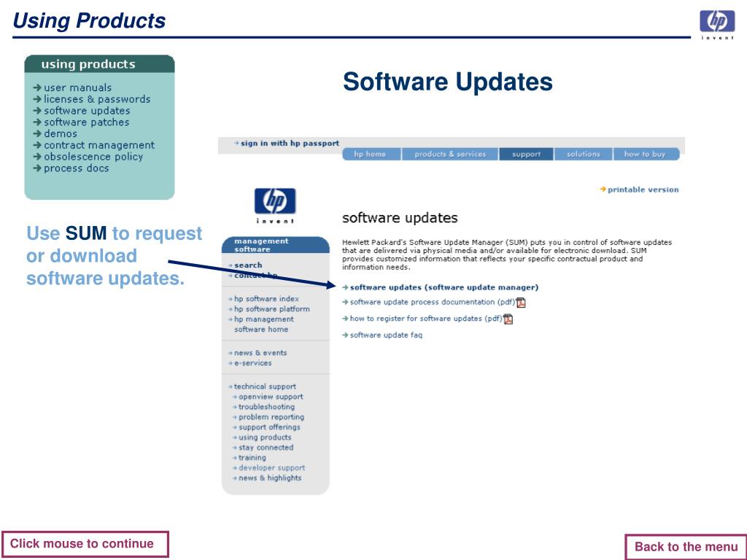747x560 pixels.
Task: Switch to how to buy tab
Action: click(x=646, y=154)
